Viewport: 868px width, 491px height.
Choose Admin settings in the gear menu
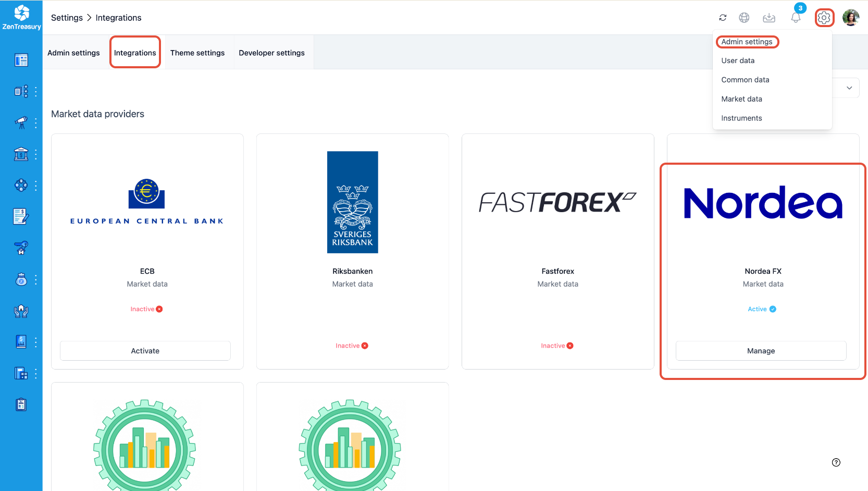[x=747, y=42]
